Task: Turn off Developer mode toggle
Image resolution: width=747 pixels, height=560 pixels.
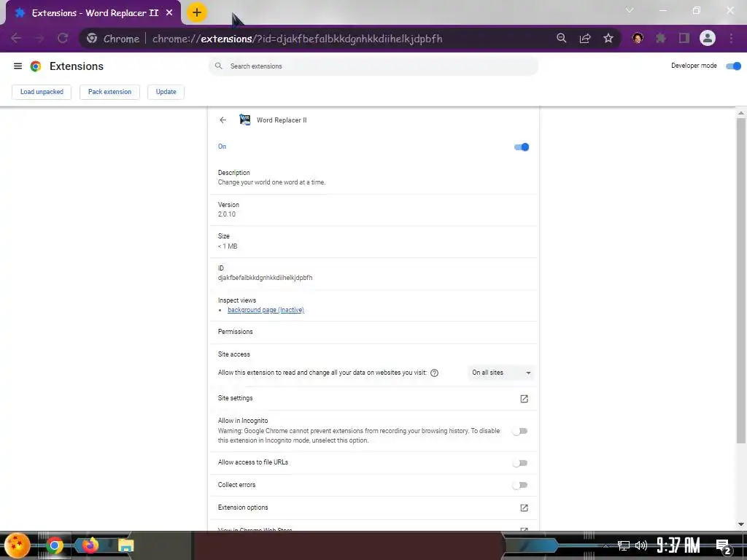Action: pos(733,66)
